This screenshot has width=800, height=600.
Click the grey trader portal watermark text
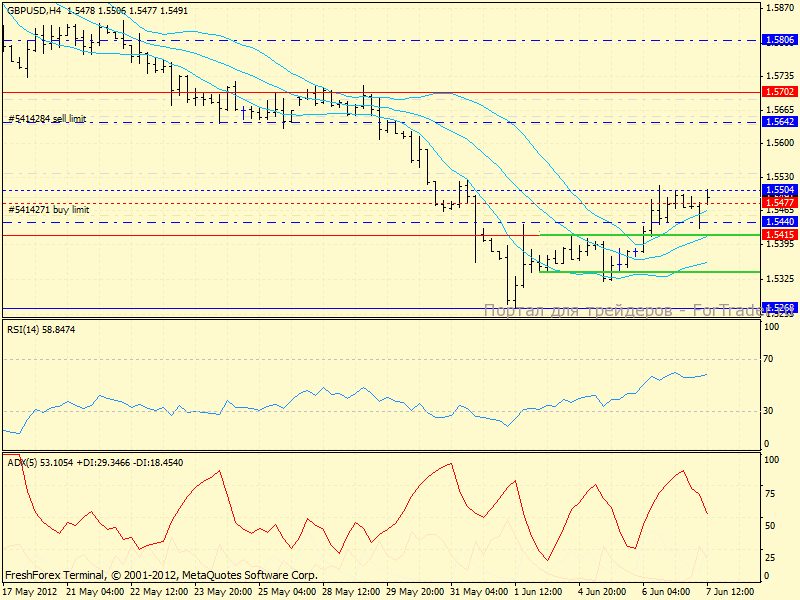620,311
